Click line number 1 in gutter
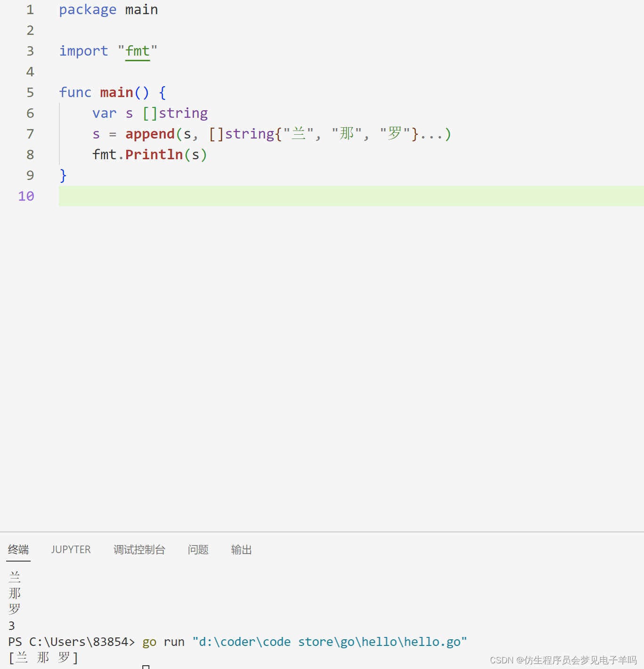The width and height of the screenshot is (644, 669). point(30,10)
